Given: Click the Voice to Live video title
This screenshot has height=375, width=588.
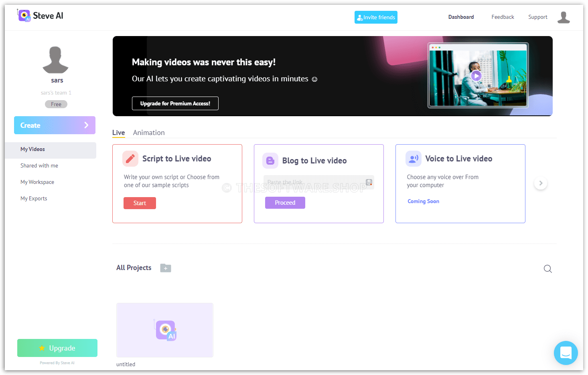Looking at the screenshot, I should (x=459, y=159).
